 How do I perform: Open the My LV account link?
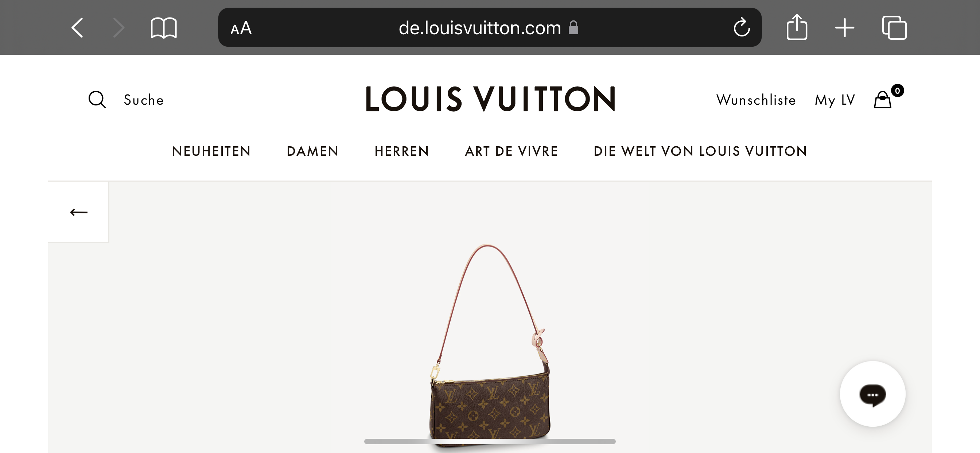tap(835, 100)
